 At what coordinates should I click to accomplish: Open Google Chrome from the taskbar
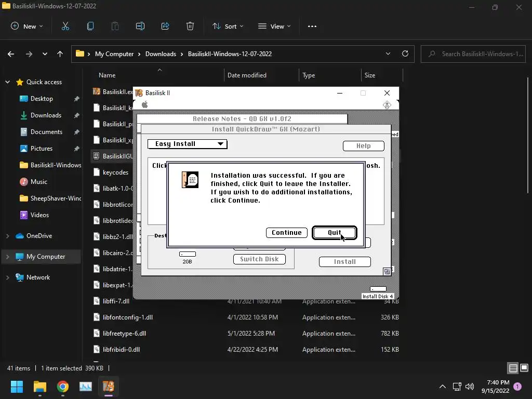click(x=63, y=387)
